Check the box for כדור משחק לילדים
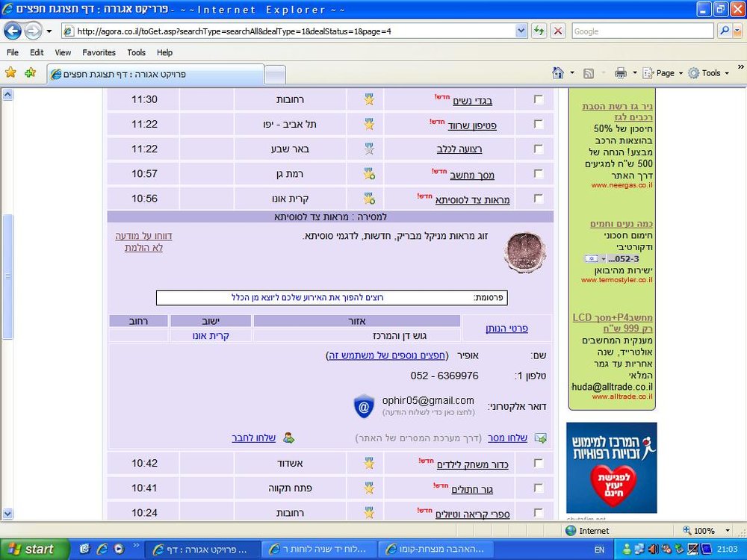This screenshot has height=560, width=747. tap(539, 463)
